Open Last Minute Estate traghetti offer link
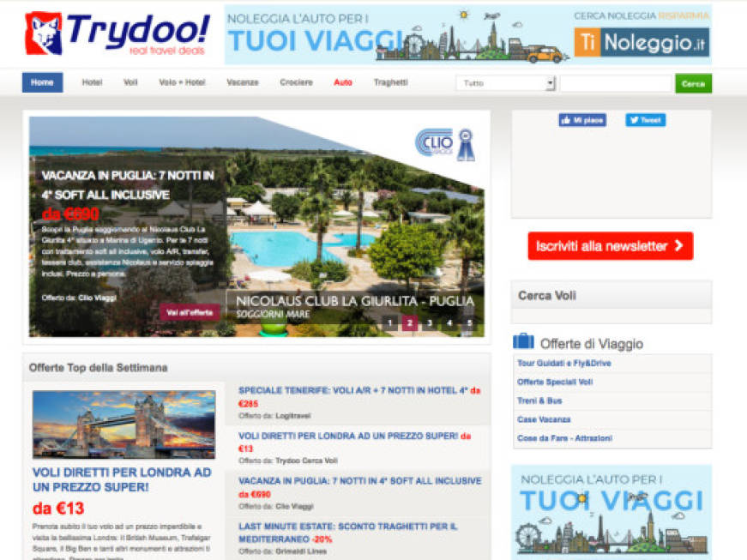The height and width of the screenshot is (560, 747). tap(348, 533)
